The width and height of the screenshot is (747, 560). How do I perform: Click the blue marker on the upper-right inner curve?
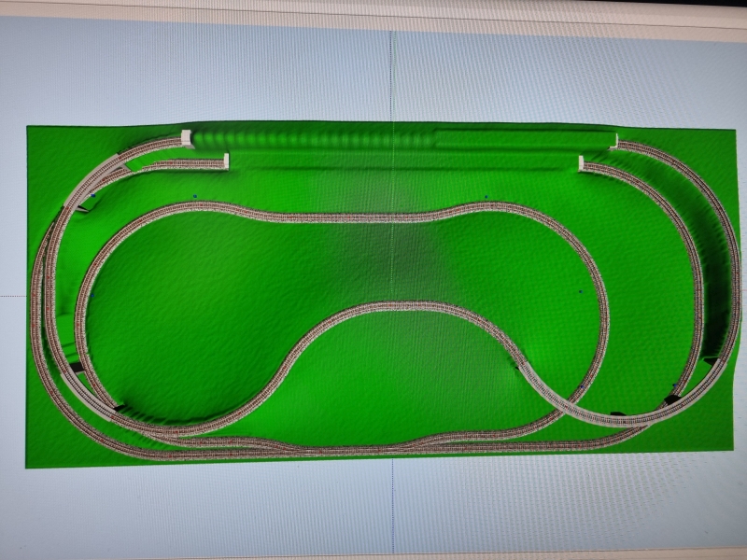tap(486, 197)
